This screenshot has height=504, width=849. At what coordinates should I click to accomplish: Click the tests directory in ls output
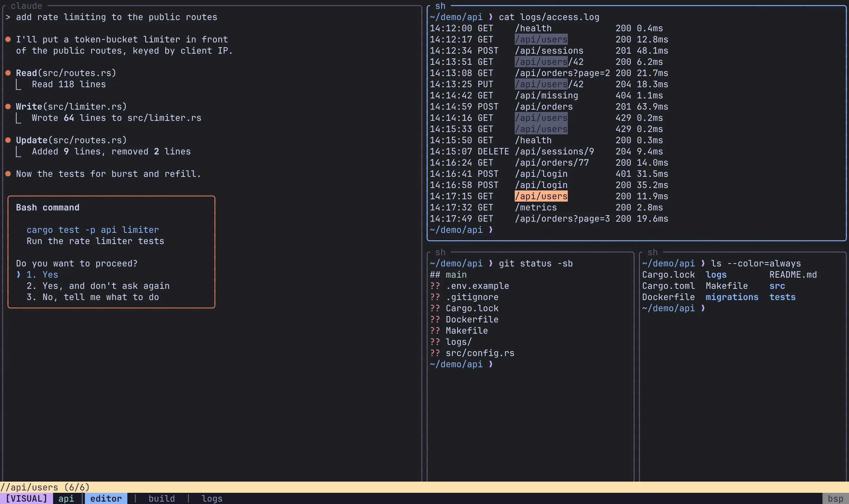pyautogui.click(x=782, y=297)
